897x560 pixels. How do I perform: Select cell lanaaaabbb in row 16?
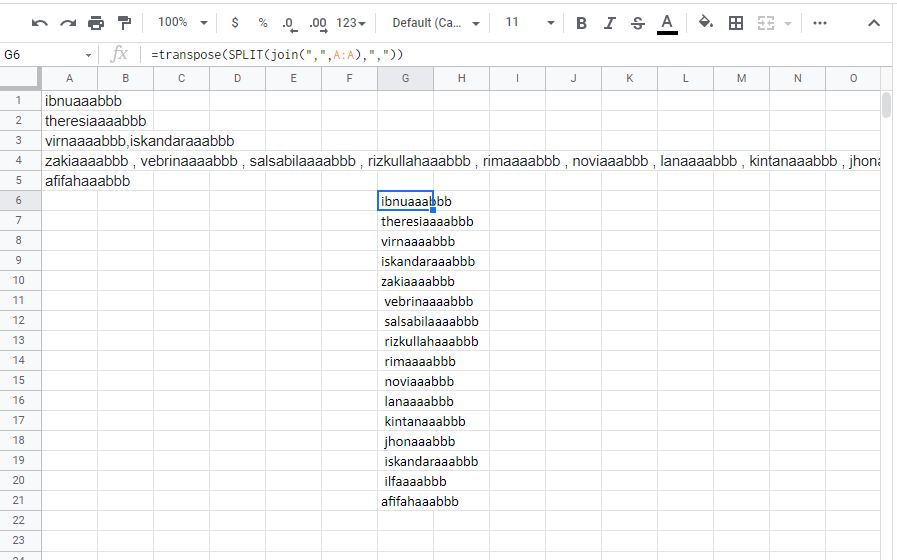(406, 401)
